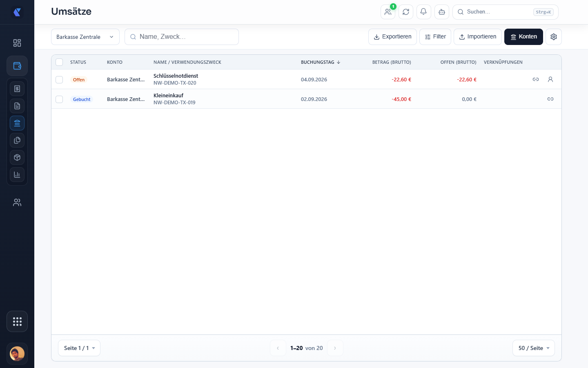Open the documents icon in sidebar
The image size is (588, 368).
coord(17,106)
